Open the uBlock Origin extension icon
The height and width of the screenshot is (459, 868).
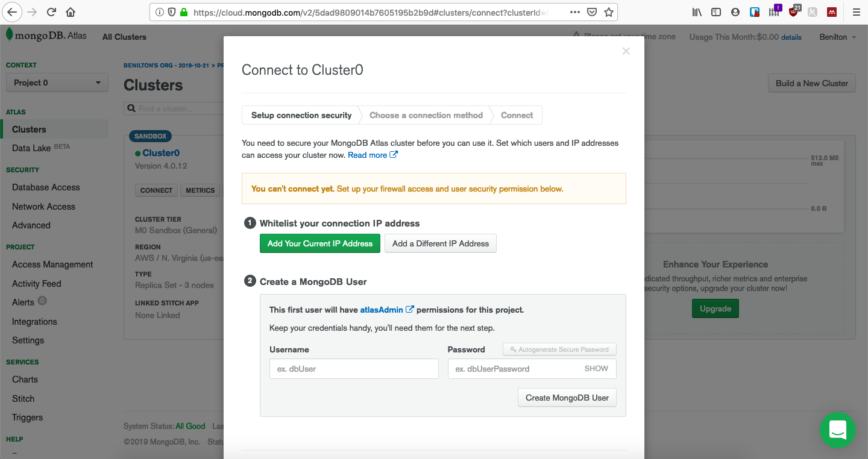[x=794, y=11]
